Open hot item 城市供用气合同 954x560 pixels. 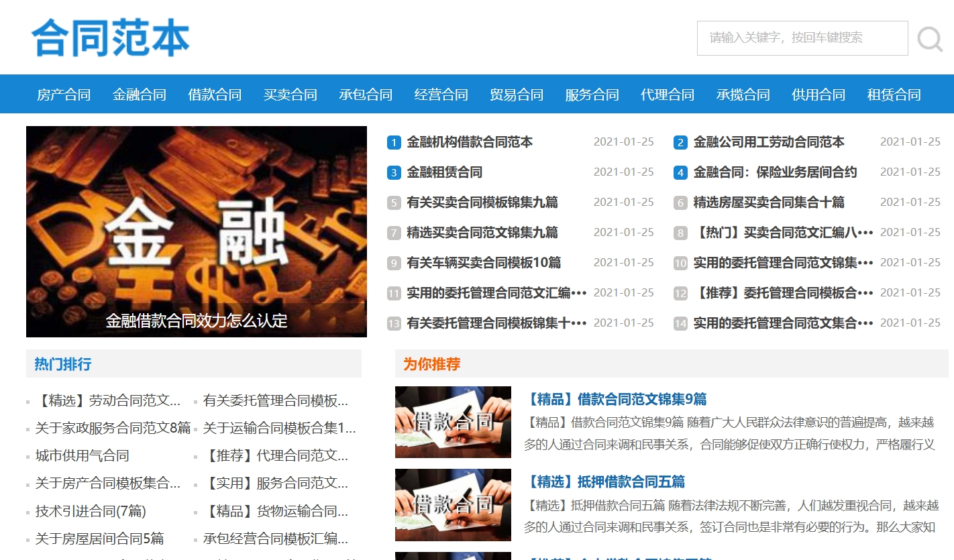(x=82, y=456)
